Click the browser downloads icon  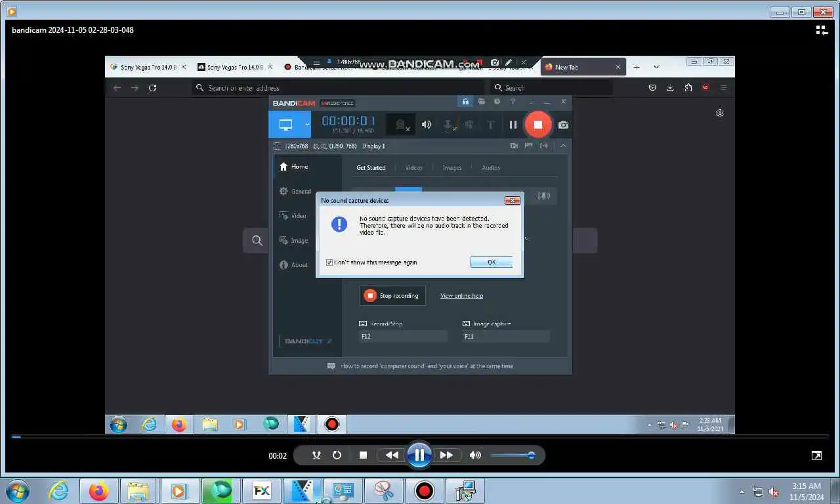click(x=670, y=87)
